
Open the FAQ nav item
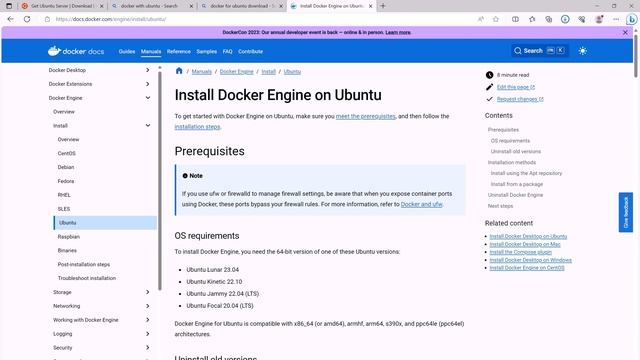click(x=228, y=51)
